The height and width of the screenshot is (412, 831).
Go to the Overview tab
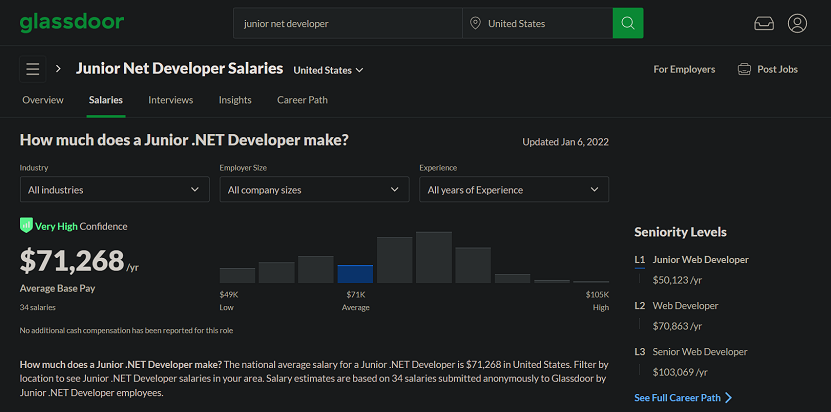coord(43,100)
